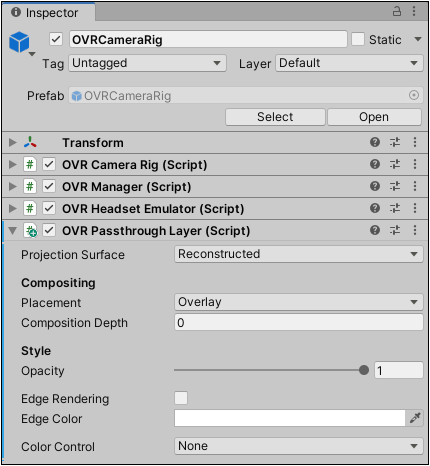Image resolution: width=430 pixels, height=466 pixels.
Task: Click the Opacity slider handle
Action: (364, 370)
